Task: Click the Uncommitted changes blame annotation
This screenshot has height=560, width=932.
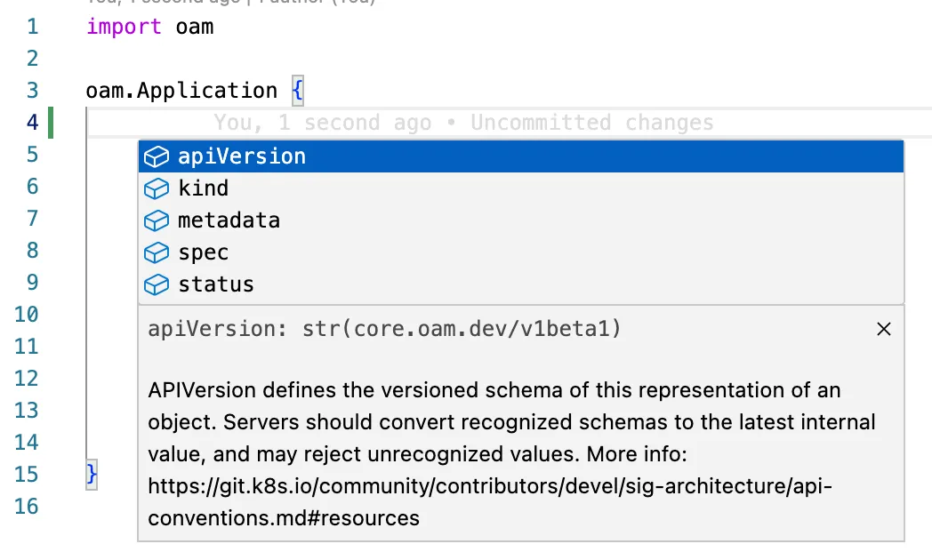Action: tap(591, 123)
